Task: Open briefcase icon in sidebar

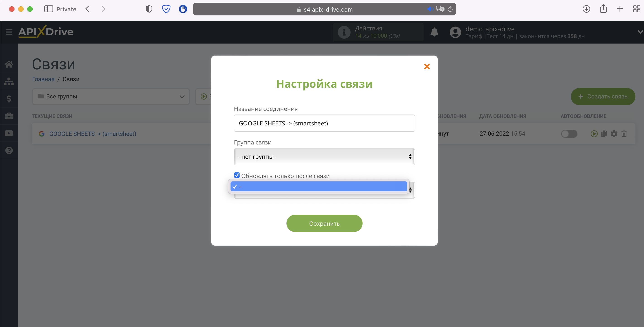Action: (x=9, y=116)
